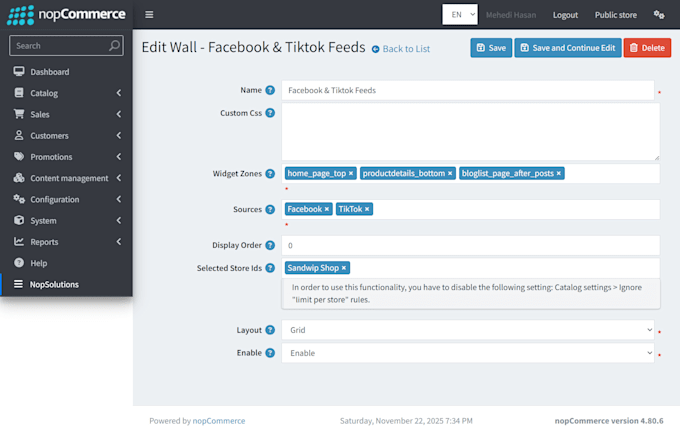Click the nopCommerce logo
The image size is (680, 436).
tap(66, 15)
